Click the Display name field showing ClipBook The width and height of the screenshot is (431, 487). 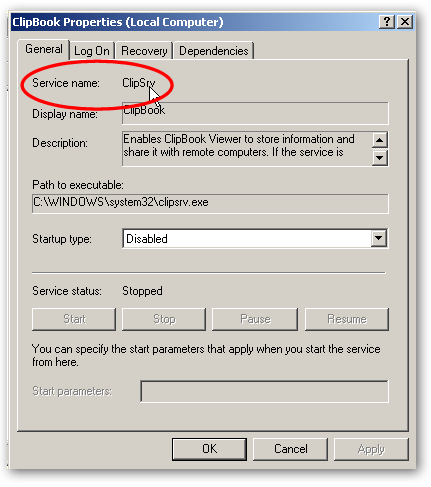click(255, 113)
